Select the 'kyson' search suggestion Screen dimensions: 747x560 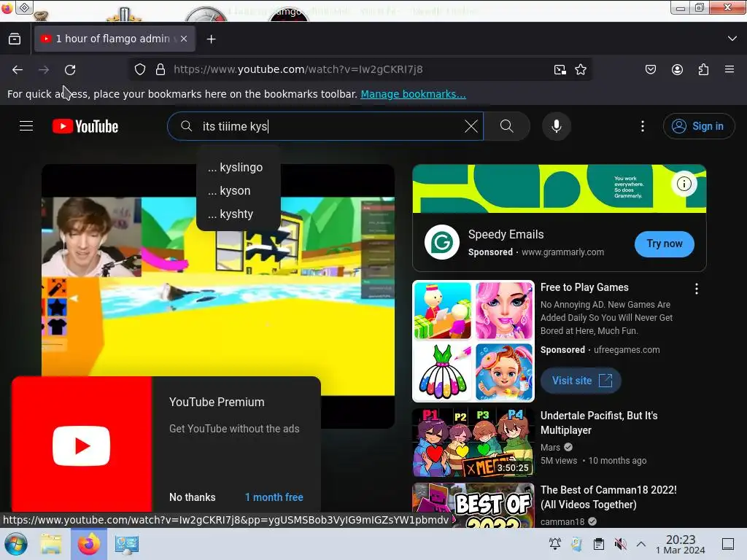point(239,191)
